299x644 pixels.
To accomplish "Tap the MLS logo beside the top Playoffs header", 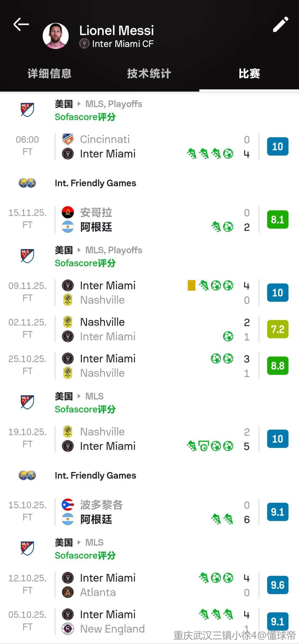I will coord(27,110).
